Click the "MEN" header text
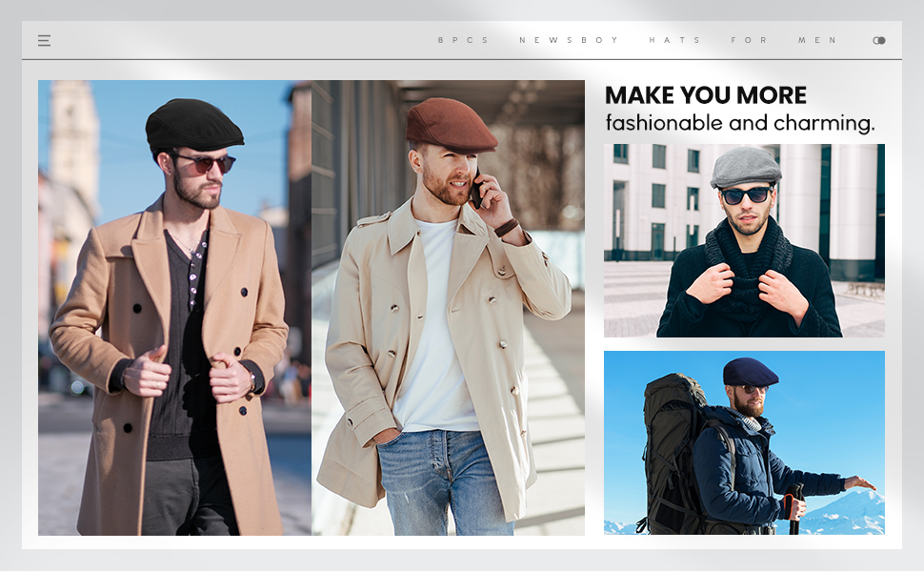Viewport: 924px width, 572px height. (x=816, y=40)
